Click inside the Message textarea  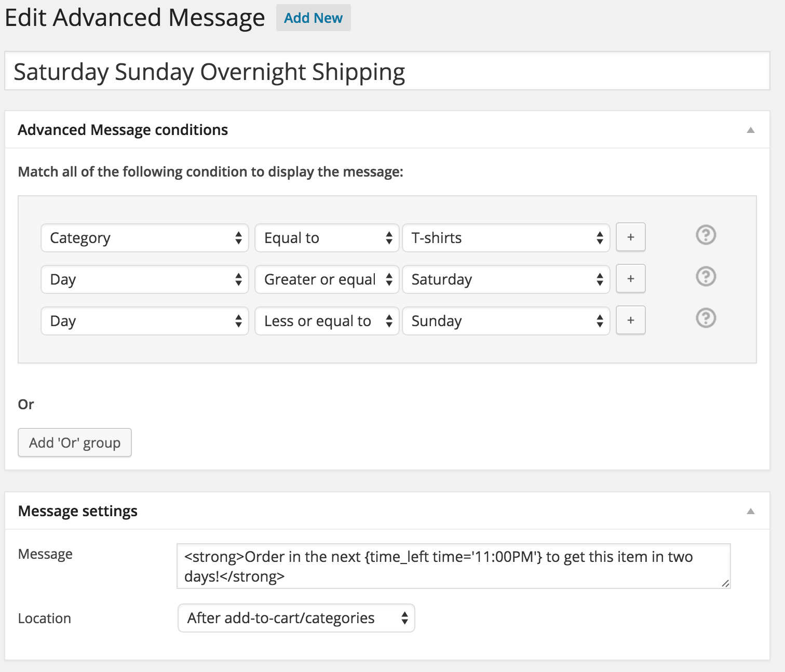coord(453,566)
